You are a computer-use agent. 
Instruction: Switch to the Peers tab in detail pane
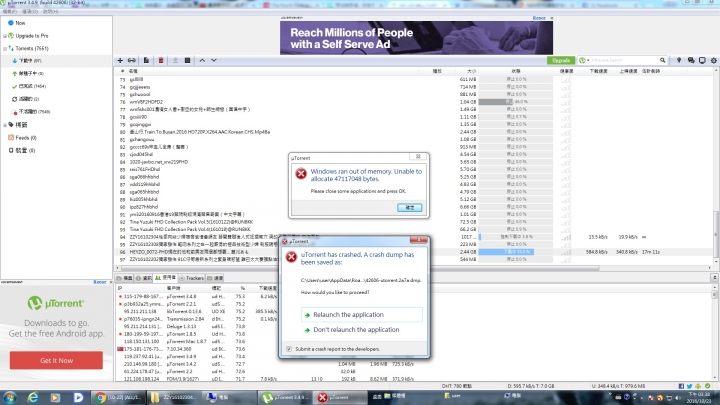click(165, 278)
